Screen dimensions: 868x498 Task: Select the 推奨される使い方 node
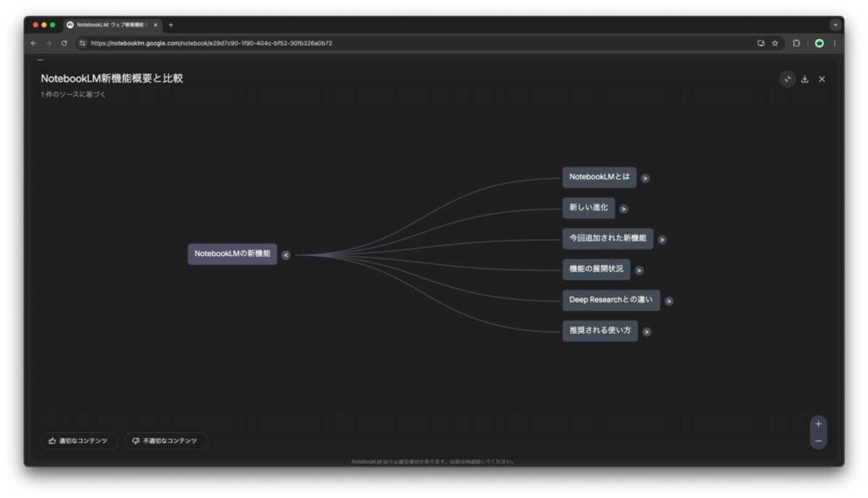[x=600, y=330]
